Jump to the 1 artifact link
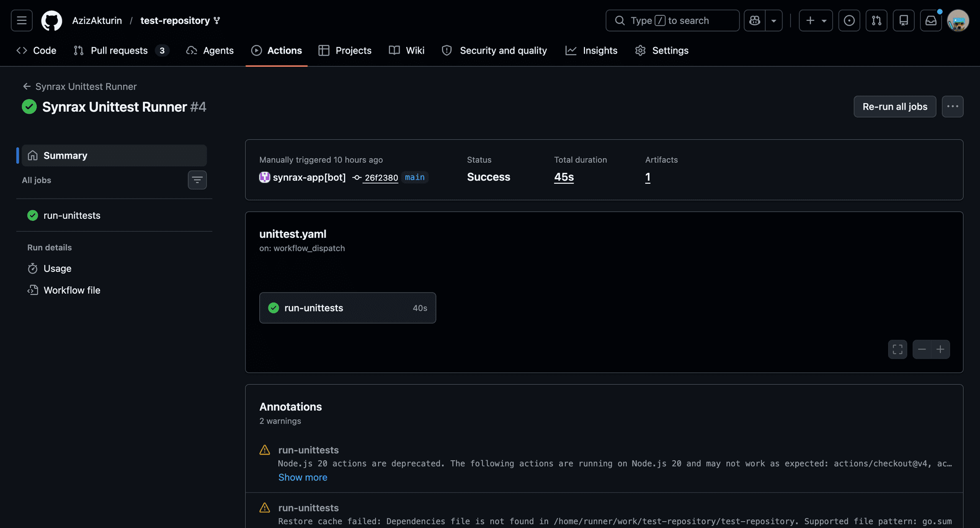 click(648, 177)
